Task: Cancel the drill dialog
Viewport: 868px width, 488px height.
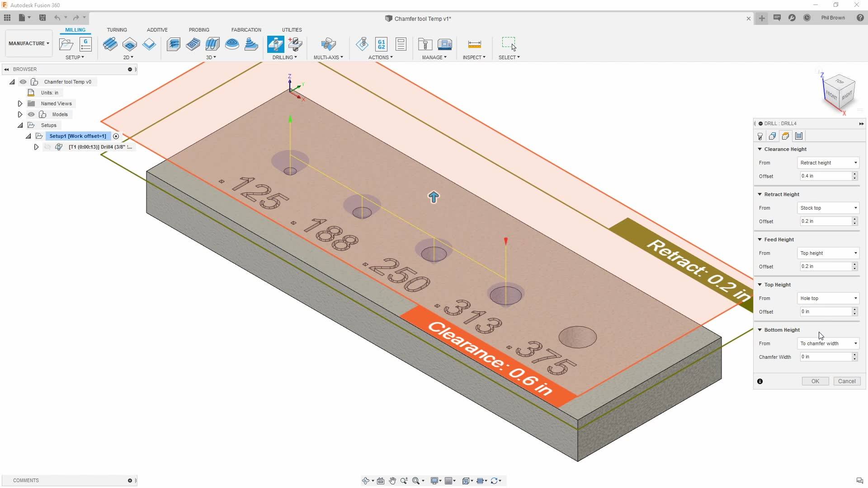Action: pos(847,381)
